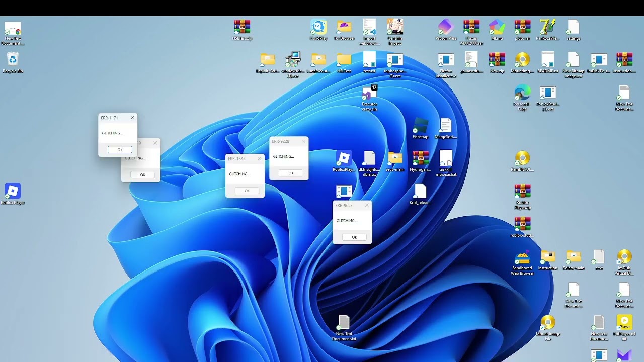Click OK in the ERR-1335 dialog
Viewport: 644px width, 362px height.
(247, 191)
